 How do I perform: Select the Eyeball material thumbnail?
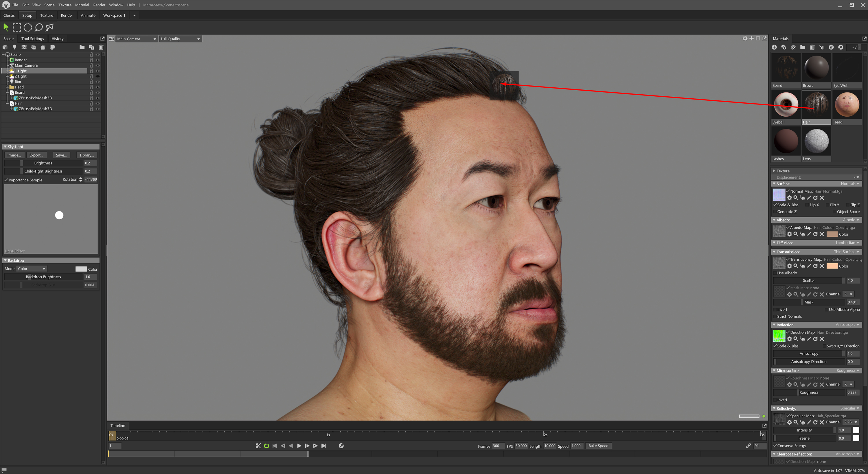tap(786, 104)
